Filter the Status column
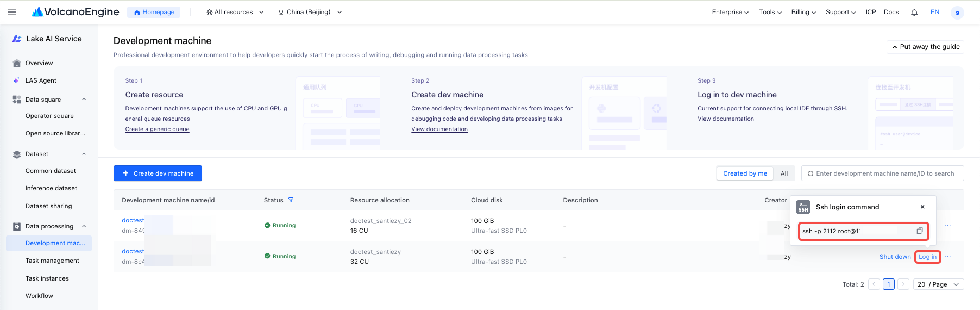 [291, 200]
